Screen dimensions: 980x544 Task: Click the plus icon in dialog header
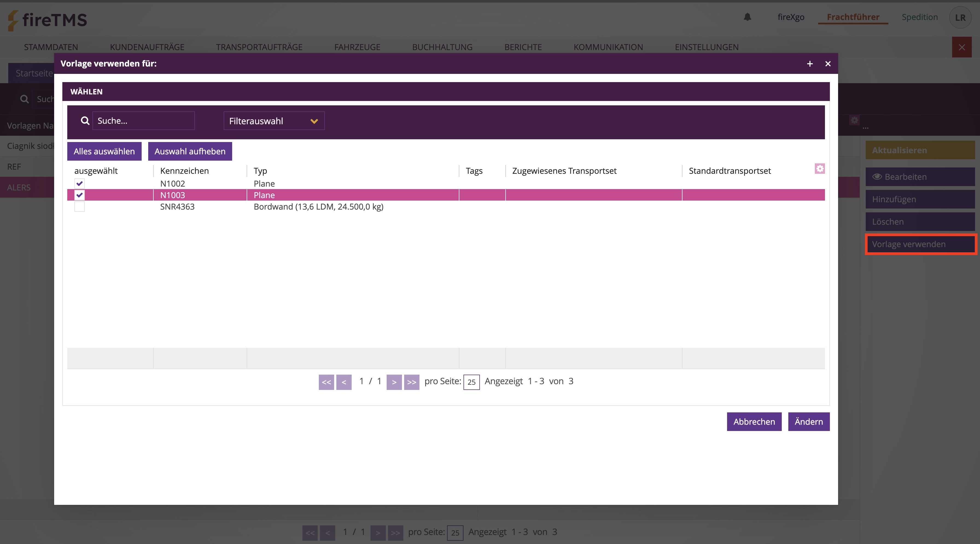(x=810, y=63)
